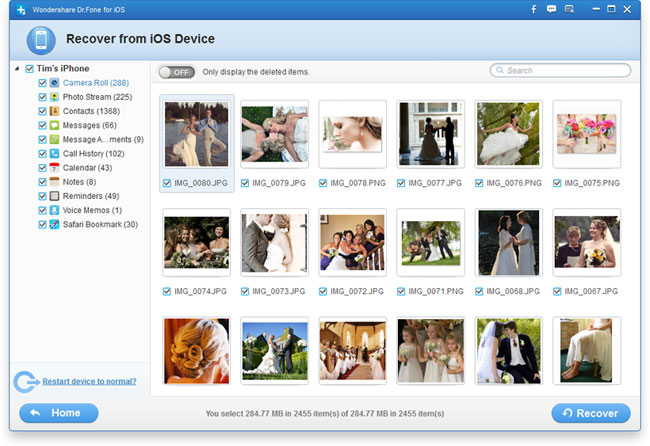This screenshot has height=446, width=650.
Task: Deselect the Reminders checkbox
Action: click(42, 196)
